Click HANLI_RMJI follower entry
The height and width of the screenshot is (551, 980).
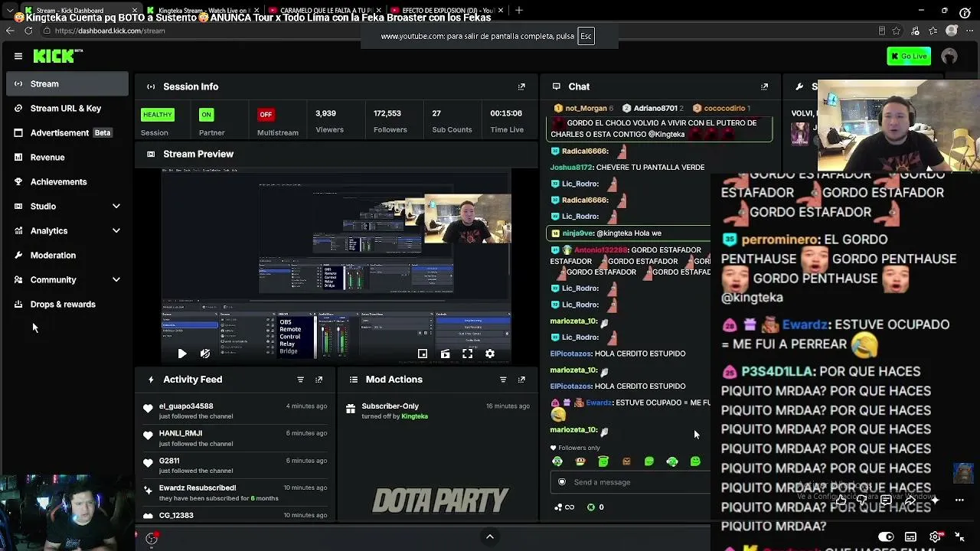(235, 439)
